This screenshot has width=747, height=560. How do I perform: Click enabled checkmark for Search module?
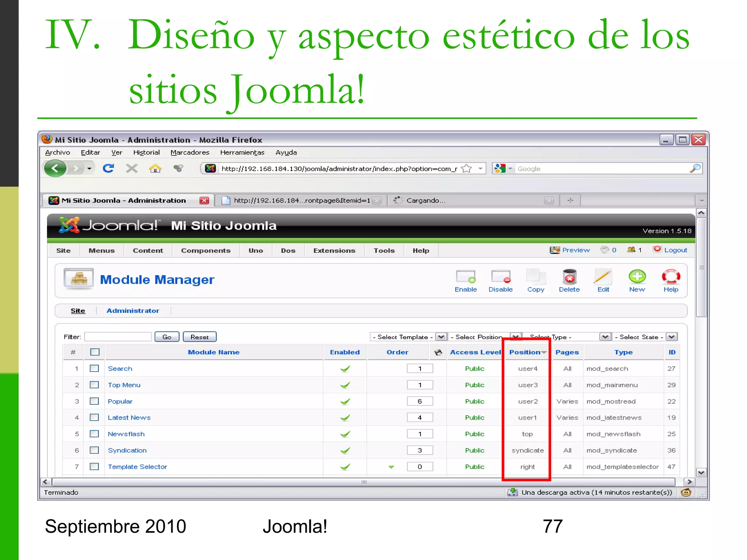345,369
